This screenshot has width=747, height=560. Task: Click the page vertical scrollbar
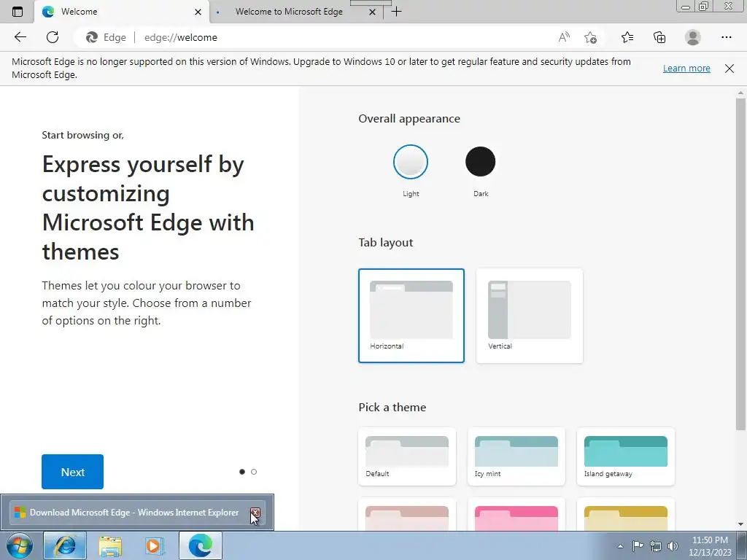coord(740,264)
